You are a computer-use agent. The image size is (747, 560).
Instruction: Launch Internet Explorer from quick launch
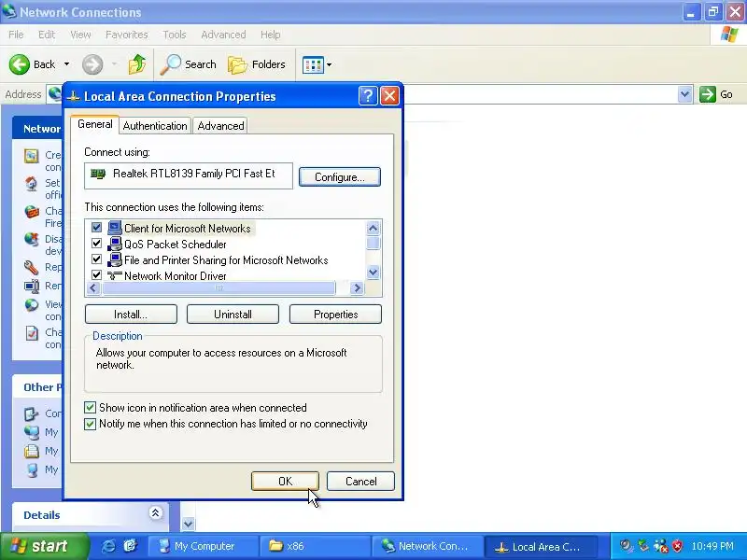pos(108,546)
